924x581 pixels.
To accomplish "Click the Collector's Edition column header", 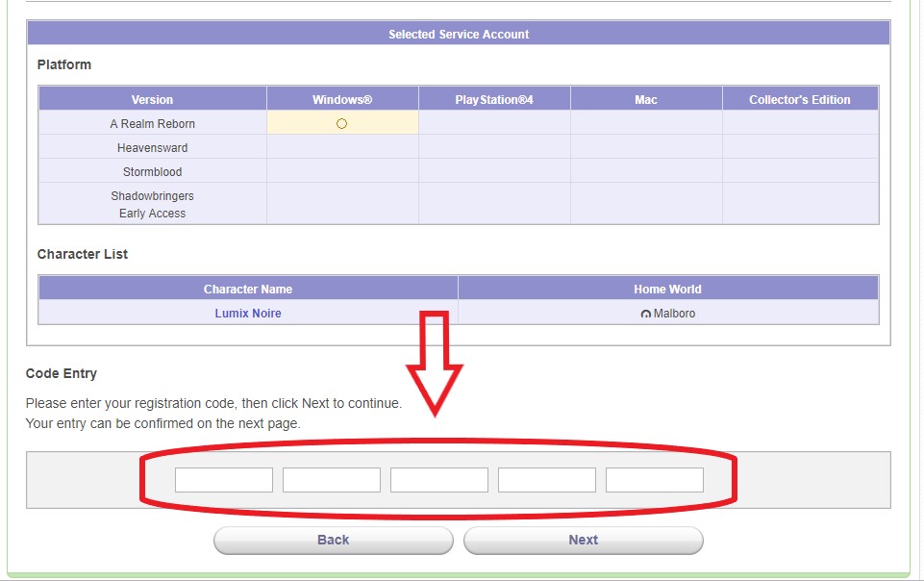I will 800,99.
